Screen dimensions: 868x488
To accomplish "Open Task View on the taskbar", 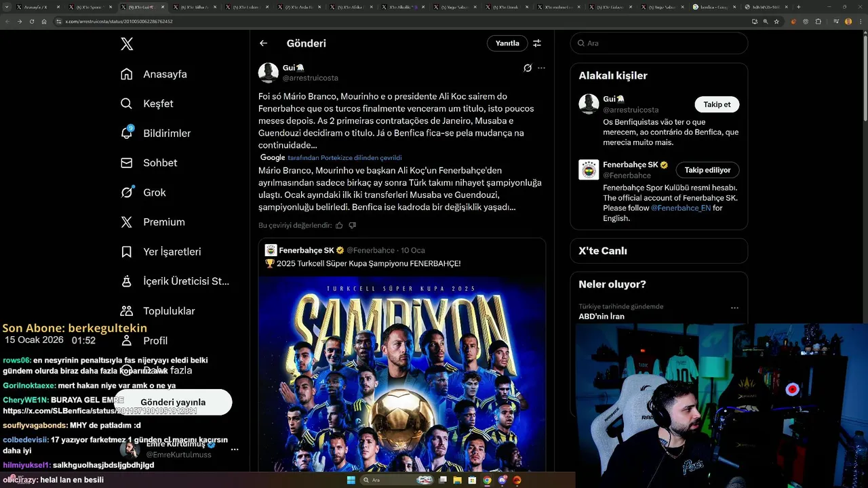I will (443, 480).
